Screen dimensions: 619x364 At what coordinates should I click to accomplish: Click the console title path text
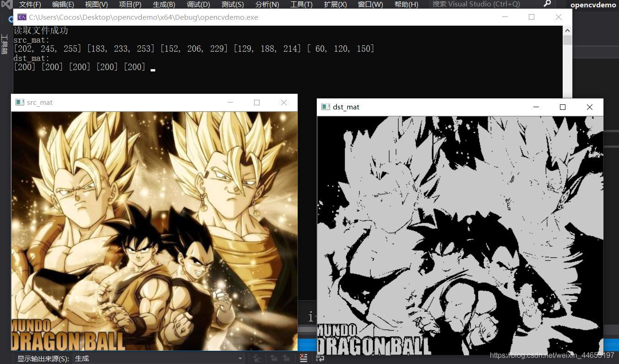point(143,17)
